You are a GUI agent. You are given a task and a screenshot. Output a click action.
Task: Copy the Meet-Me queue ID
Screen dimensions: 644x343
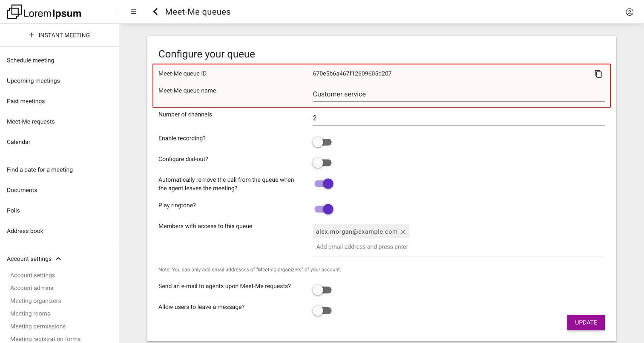pos(598,74)
